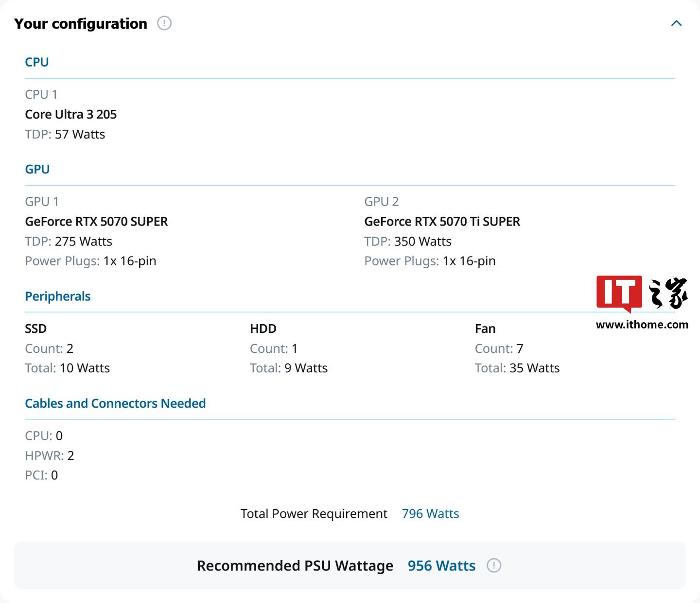The height and width of the screenshot is (603, 700).
Task: Click the IT Home logo watermark
Action: click(x=642, y=293)
